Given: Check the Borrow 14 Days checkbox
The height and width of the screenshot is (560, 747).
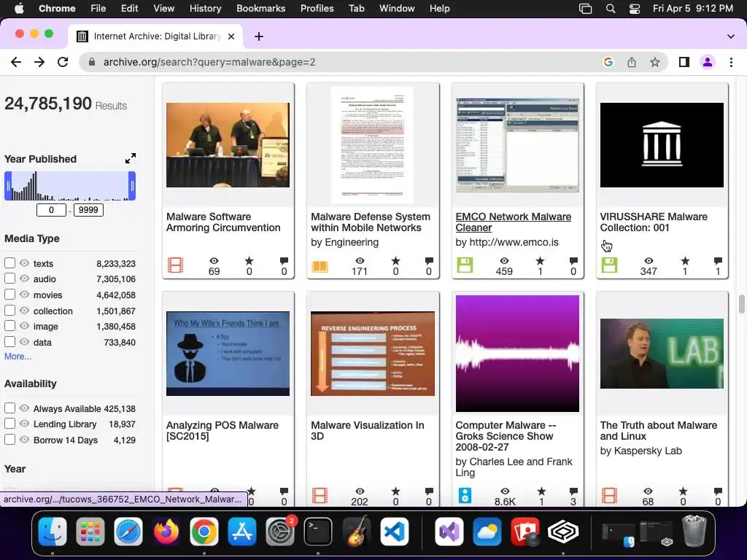Looking at the screenshot, I should [x=9, y=440].
